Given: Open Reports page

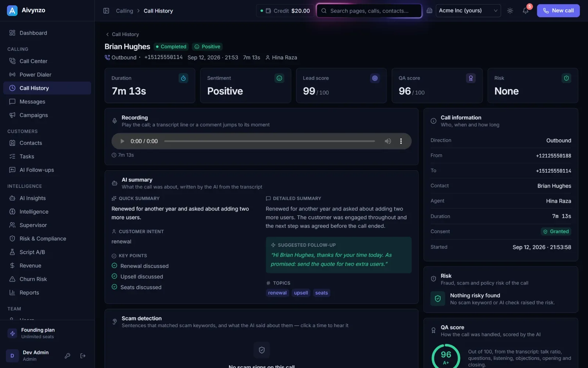Looking at the screenshot, I should point(47,293).
